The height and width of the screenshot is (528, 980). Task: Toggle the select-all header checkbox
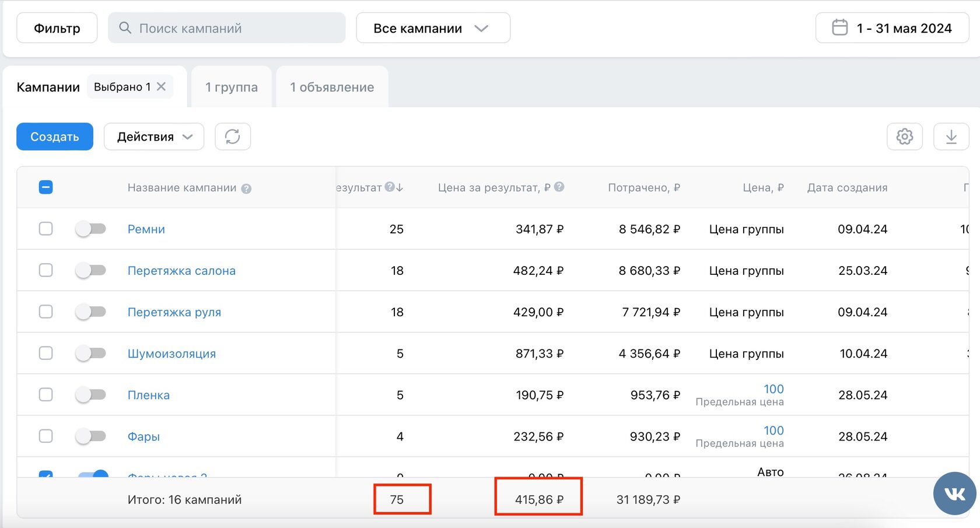coord(45,187)
